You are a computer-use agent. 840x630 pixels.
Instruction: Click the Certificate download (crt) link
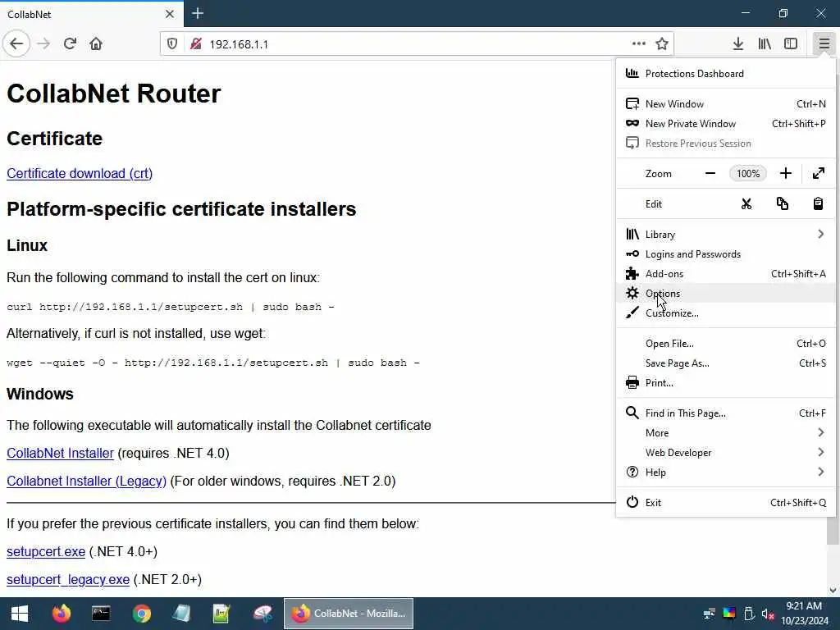point(80,174)
